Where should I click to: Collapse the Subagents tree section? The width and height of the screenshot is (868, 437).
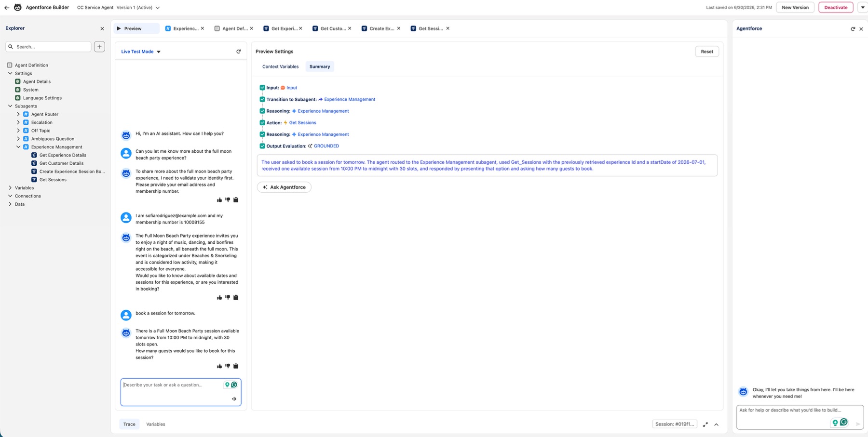[x=10, y=106]
